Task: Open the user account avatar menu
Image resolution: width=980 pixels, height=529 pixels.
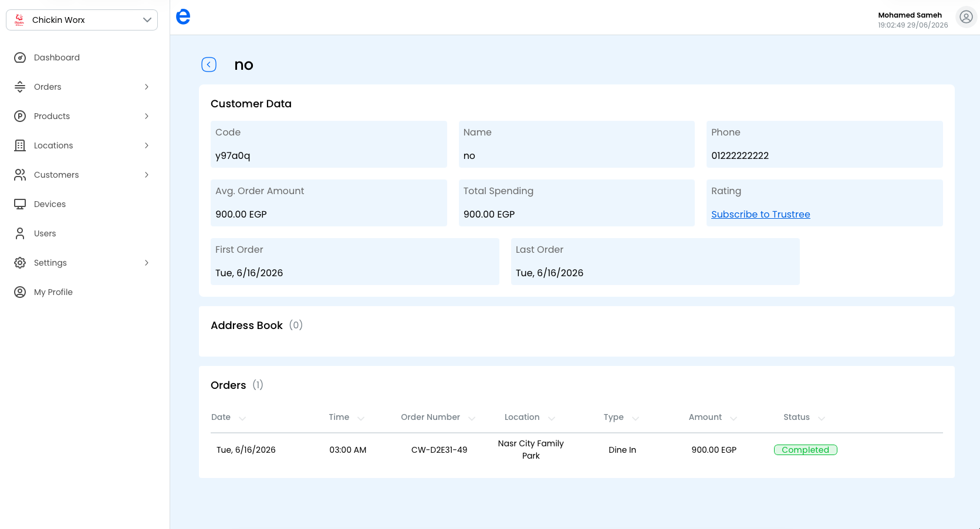Action: [966, 17]
